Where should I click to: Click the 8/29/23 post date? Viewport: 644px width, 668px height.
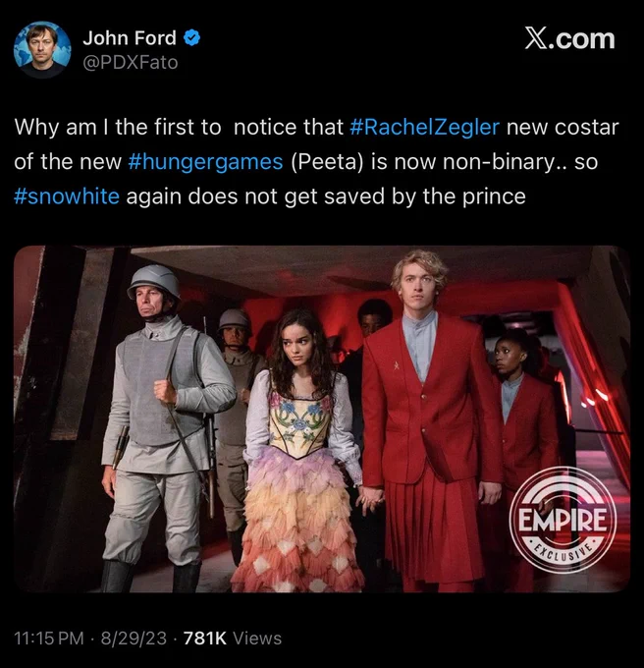134,639
